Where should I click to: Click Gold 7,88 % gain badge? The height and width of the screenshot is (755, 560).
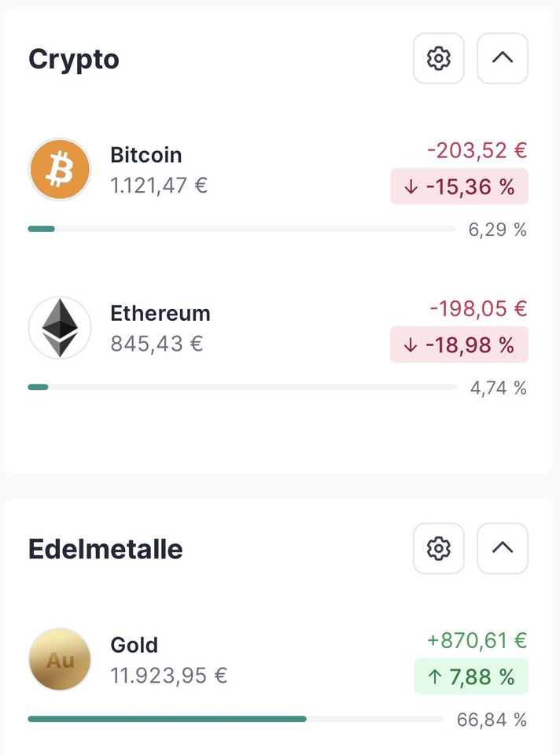point(471,677)
